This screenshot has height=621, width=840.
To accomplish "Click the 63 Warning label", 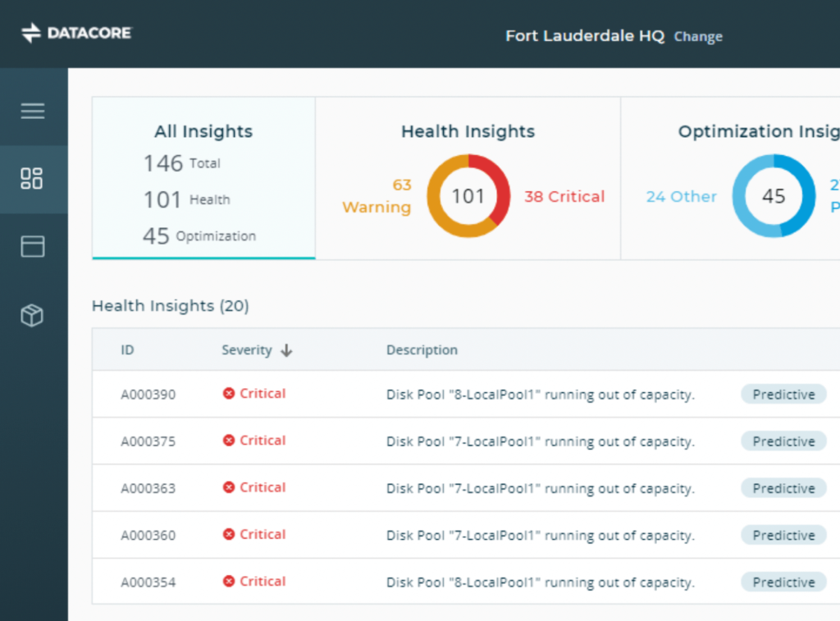I will pyautogui.click(x=377, y=196).
